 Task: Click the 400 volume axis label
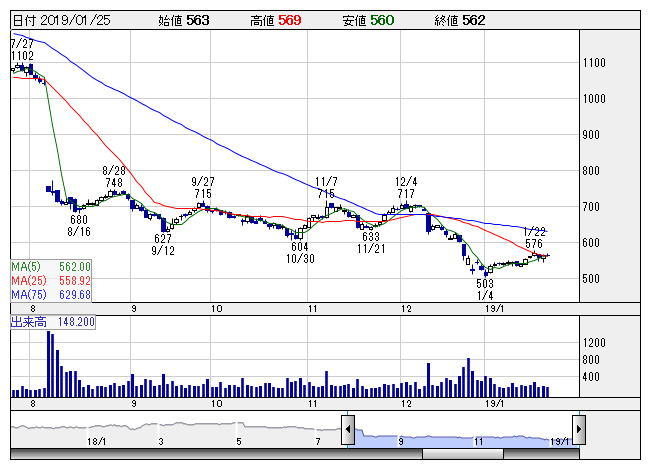pyautogui.click(x=591, y=377)
